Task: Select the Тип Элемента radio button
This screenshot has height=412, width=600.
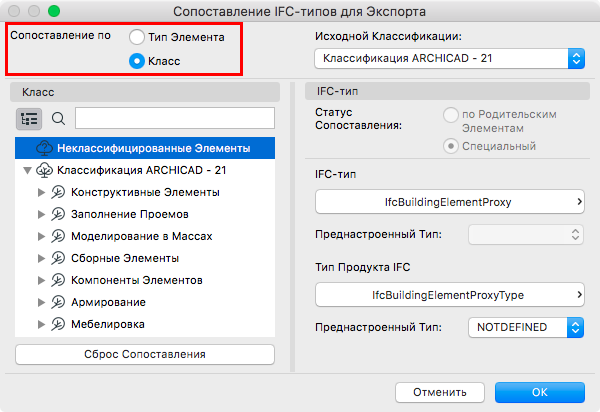Action: (x=137, y=37)
